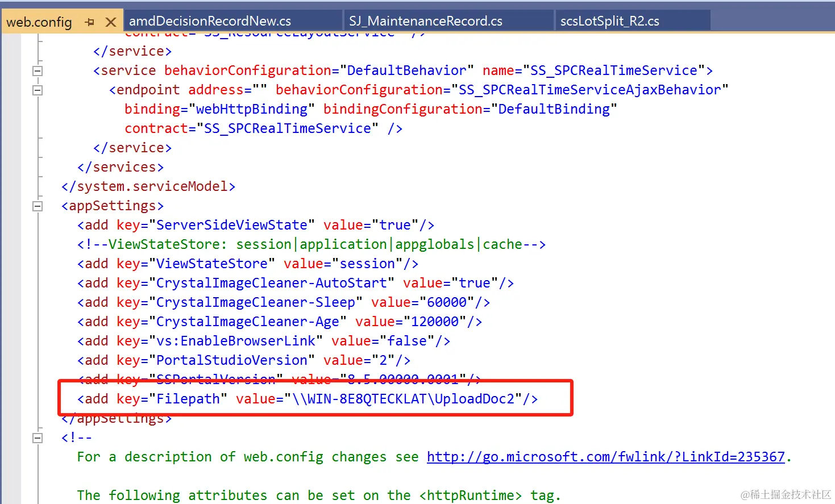The image size is (835, 504).
Task: Place cursor on ViewStateStore session key line
Action: coord(248,264)
